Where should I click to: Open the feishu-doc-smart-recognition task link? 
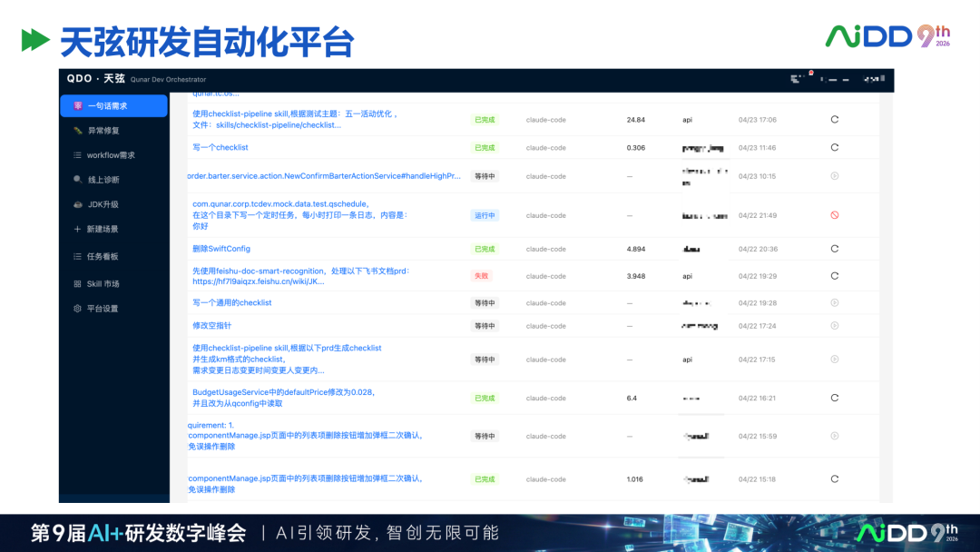coord(301,276)
